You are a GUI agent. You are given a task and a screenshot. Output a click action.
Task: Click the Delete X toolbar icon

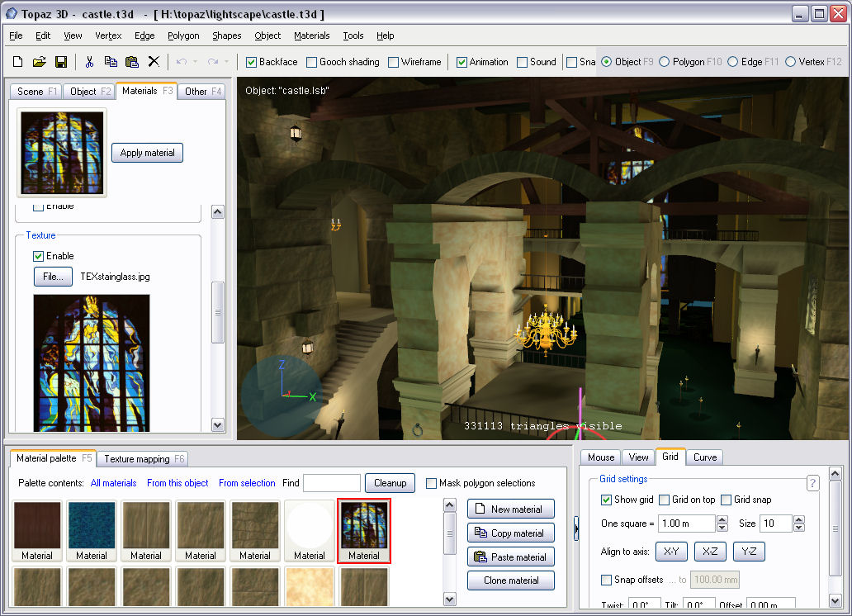tap(154, 62)
